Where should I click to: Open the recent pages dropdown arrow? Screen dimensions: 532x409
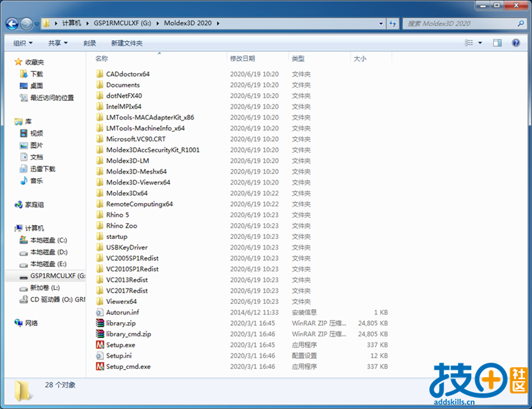click(37, 24)
